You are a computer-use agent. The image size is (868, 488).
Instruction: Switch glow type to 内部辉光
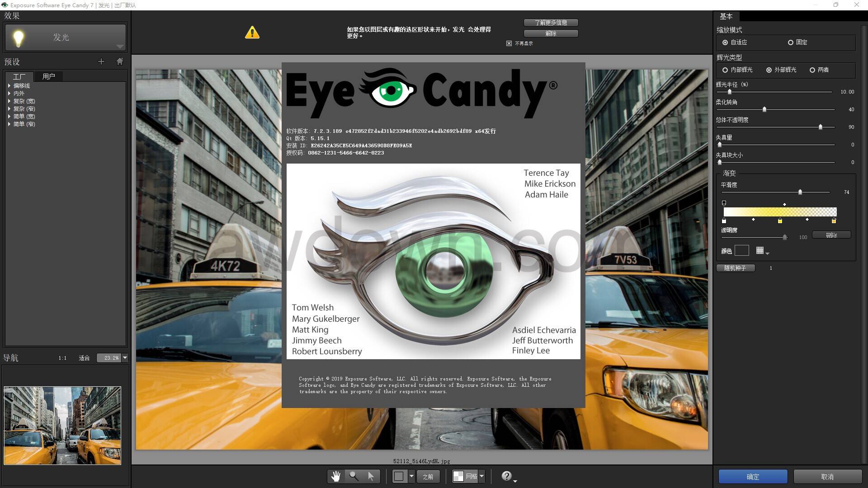point(726,70)
